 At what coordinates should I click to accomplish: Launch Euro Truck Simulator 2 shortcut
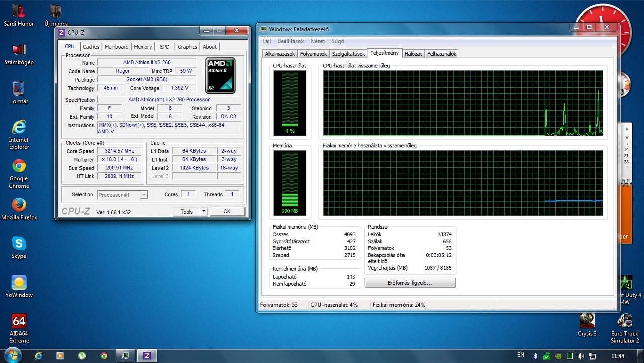(625, 328)
